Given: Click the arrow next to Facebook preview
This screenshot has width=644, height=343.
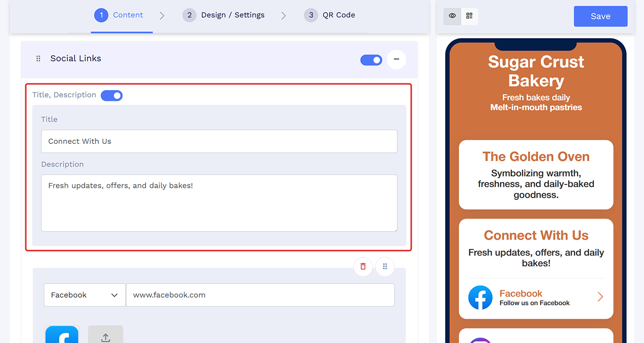Looking at the screenshot, I should click(600, 297).
